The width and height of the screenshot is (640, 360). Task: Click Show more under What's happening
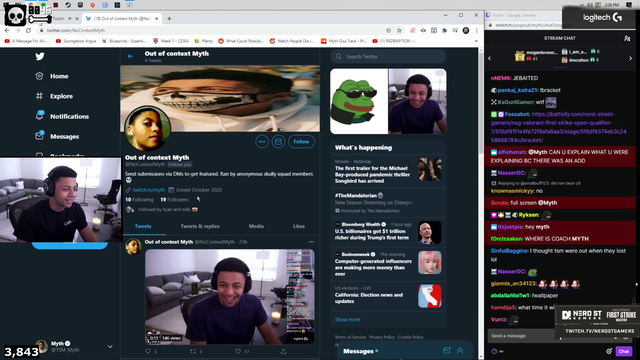[x=347, y=320]
